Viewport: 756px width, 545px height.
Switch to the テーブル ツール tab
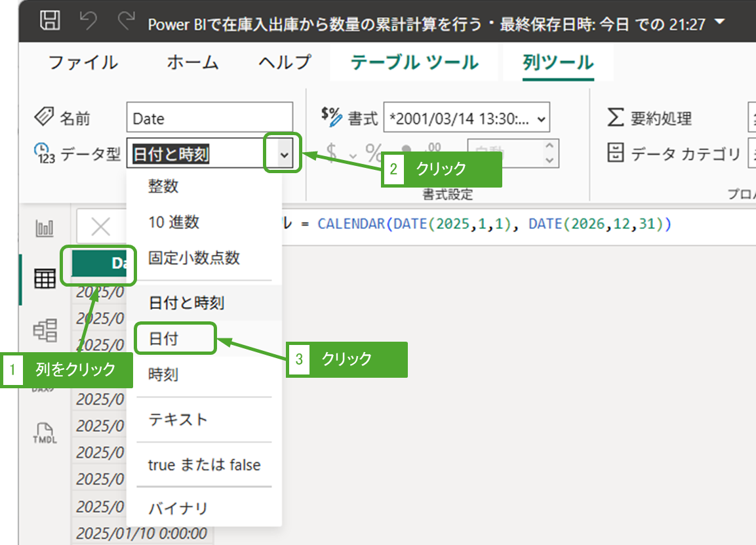(414, 63)
